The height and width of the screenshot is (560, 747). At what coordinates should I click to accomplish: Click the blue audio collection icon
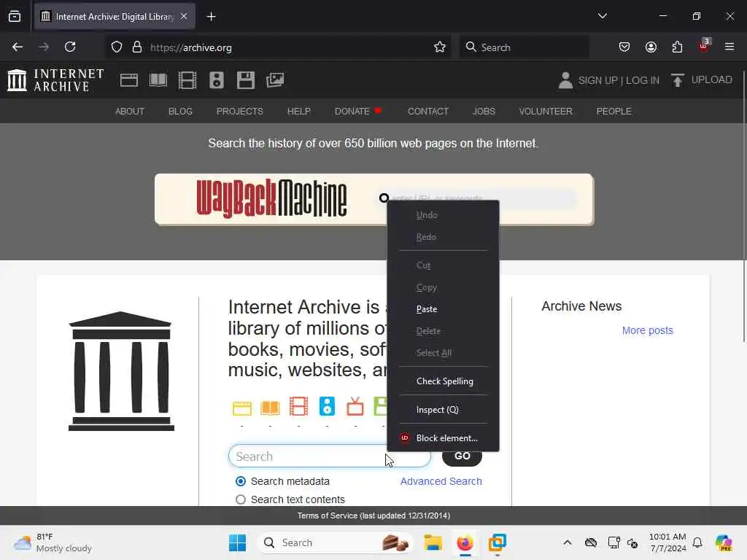(327, 406)
